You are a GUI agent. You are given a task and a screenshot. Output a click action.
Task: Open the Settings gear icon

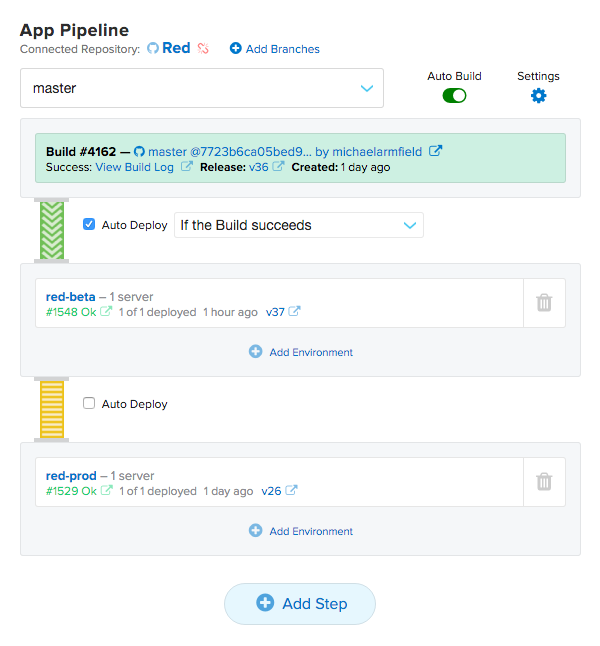(x=538, y=96)
